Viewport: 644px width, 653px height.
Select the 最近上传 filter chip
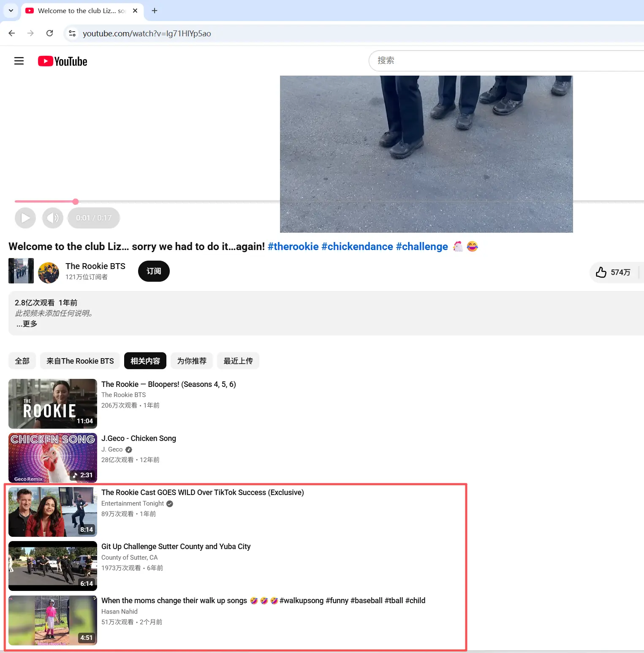tap(238, 361)
